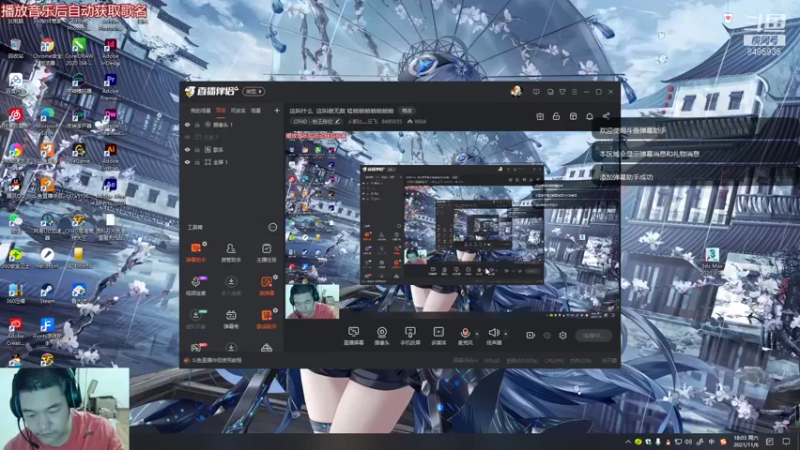Click the unlock icon in room toolbar

[x=556, y=116]
